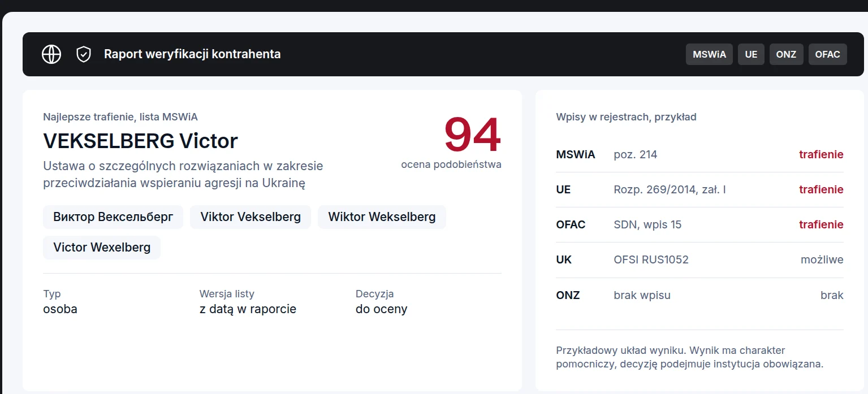Screen dimensions: 868x394
Task: Click the 'Wersja listy' label
Action: point(227,294)
